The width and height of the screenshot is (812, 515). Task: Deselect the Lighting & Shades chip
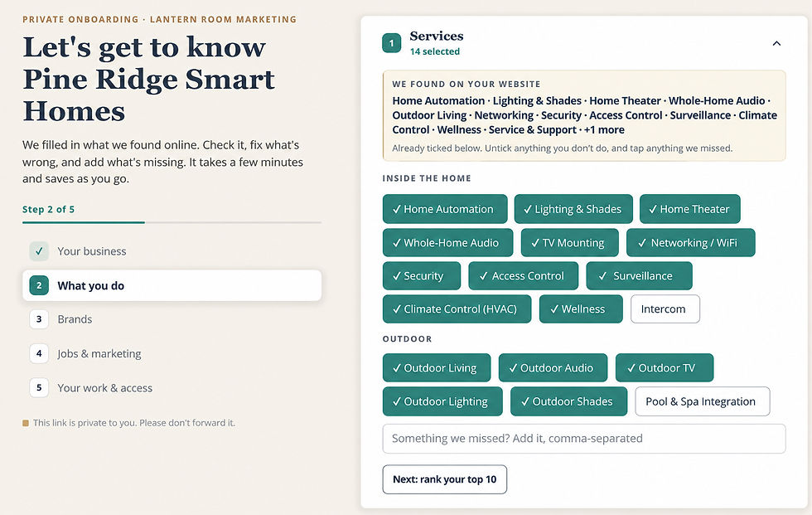tap(573, 209)
